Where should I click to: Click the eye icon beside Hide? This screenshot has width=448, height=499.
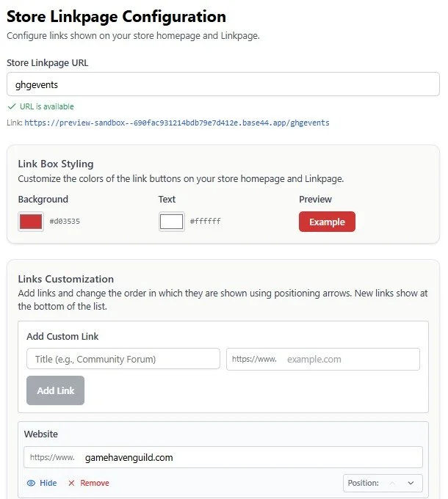point(31,483)
